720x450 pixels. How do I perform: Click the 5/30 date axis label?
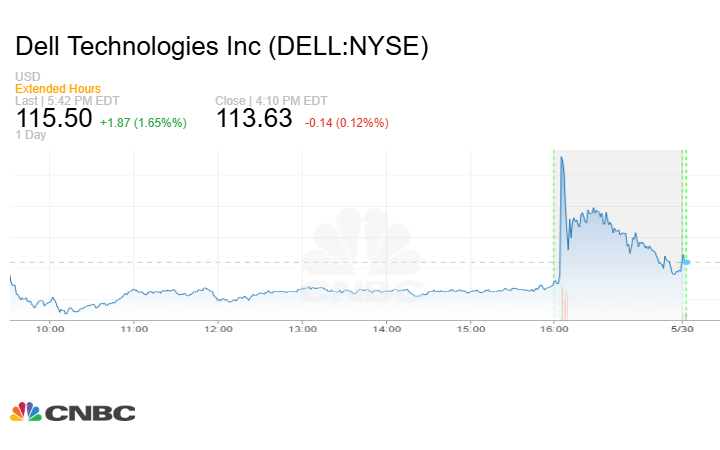pyautogui.click(x=682, y=328)
